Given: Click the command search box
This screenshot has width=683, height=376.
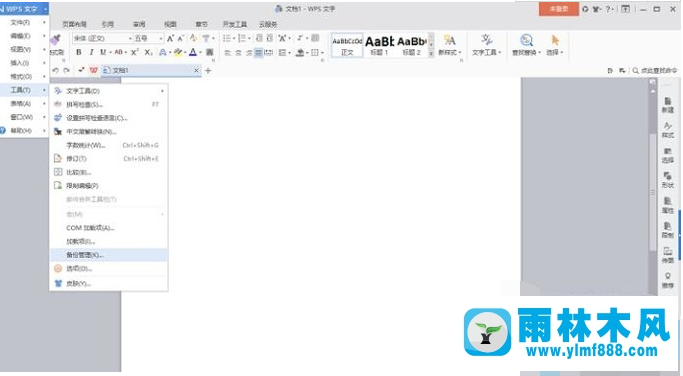Looking at the screenshot, I should coord(655,71).
